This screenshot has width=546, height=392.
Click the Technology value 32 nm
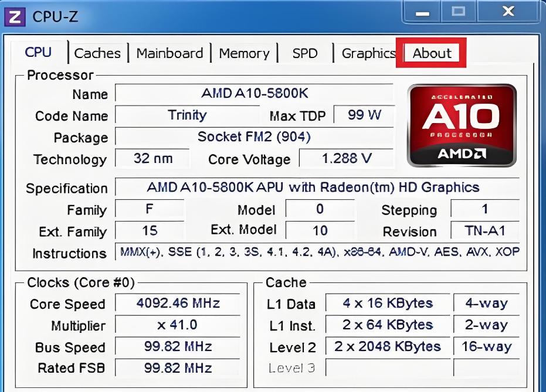[153, 159]
